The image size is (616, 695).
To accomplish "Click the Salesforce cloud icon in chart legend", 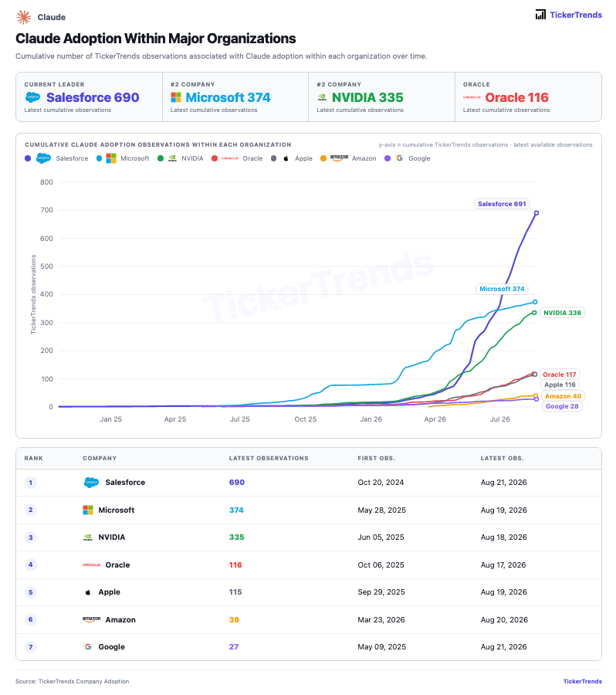I will click(43, 158).
